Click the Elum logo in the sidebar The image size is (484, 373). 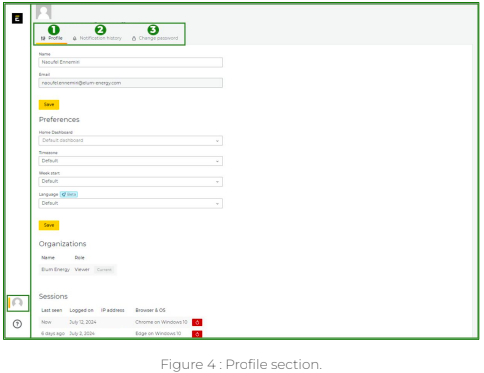click(x=17, y=18)
